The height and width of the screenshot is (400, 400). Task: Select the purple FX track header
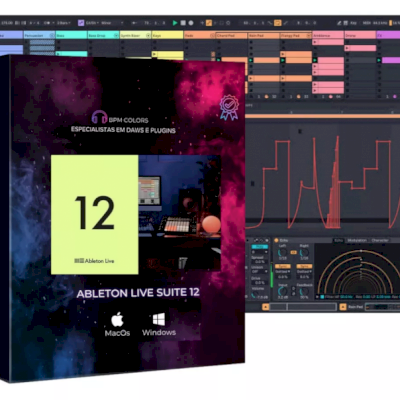tap(388, 35)
